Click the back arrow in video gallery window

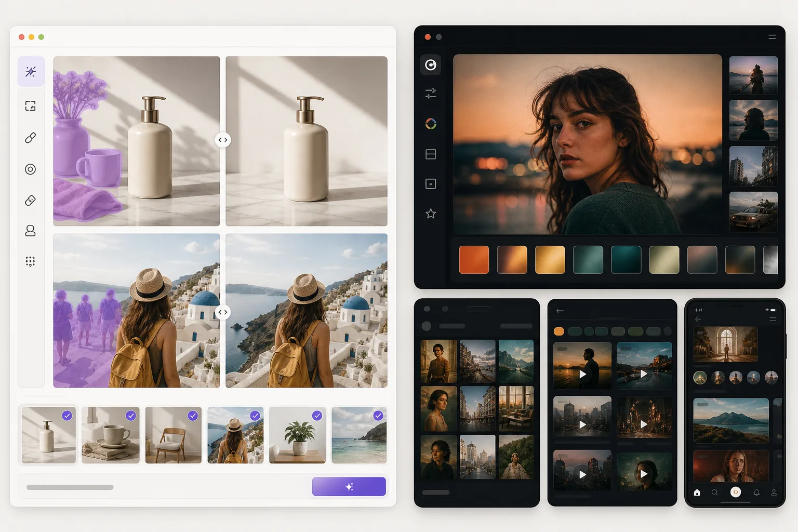[560, 311]
